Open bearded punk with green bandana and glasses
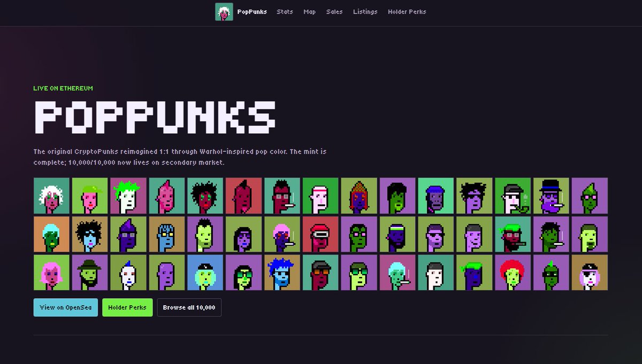Viewport: 642px width, 364px height. (x=513, y=234)
